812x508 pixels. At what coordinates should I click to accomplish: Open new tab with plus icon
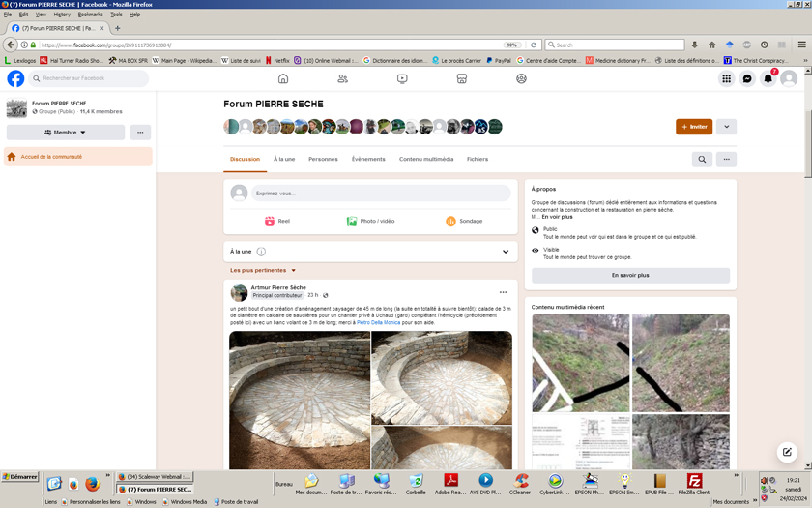click(x=118, y=28)
